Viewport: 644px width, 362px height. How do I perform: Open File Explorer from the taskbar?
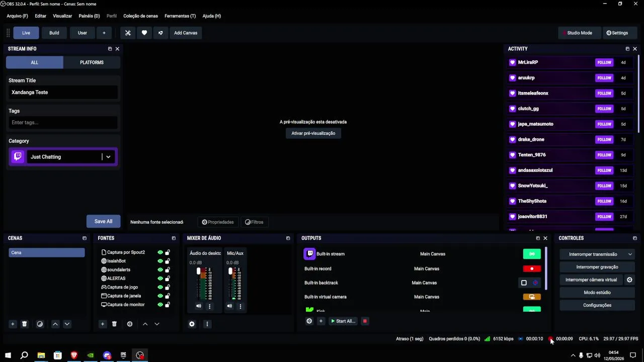click(x=41, y=355)
